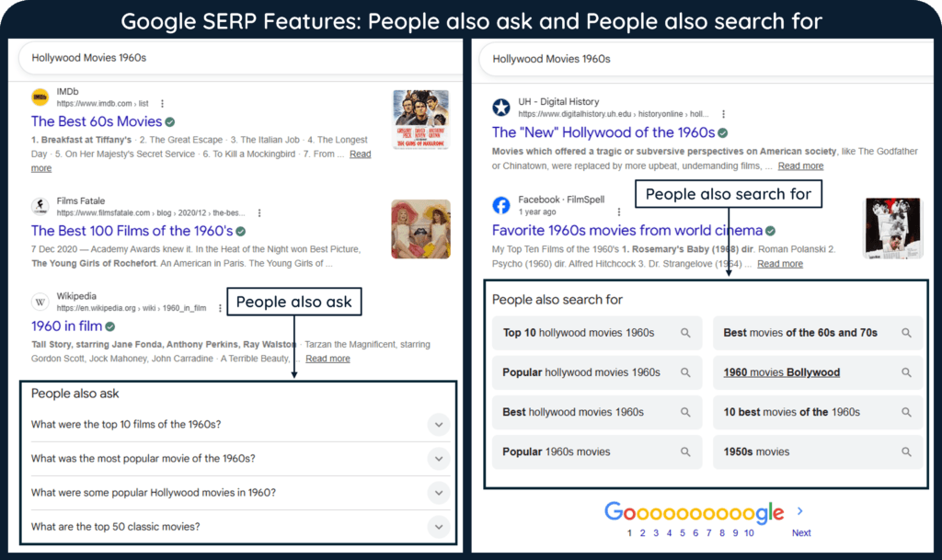Click the Next results link
The height and width of the screenshot is (560, 942).
coord(801,533)
